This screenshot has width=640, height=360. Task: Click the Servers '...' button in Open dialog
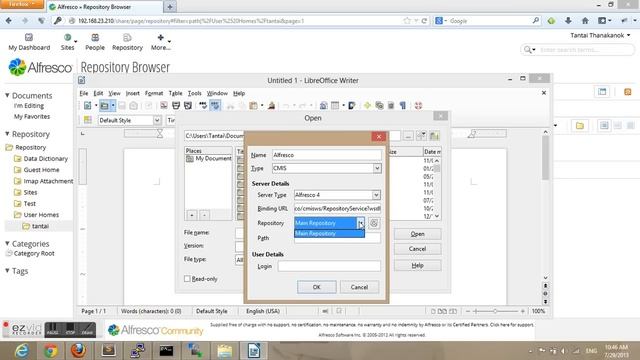coord(408,136)
